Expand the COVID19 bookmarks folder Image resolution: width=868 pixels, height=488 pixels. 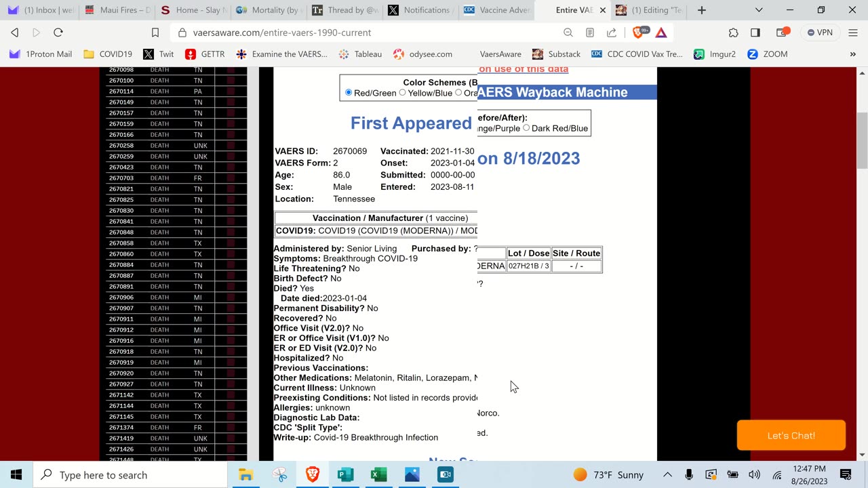point(108,54)
